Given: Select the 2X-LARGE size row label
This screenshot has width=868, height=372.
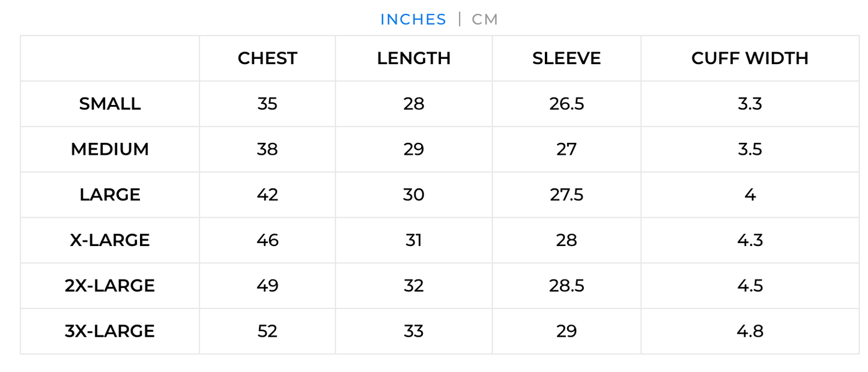Looking at the screenshot, I should 110,286.
